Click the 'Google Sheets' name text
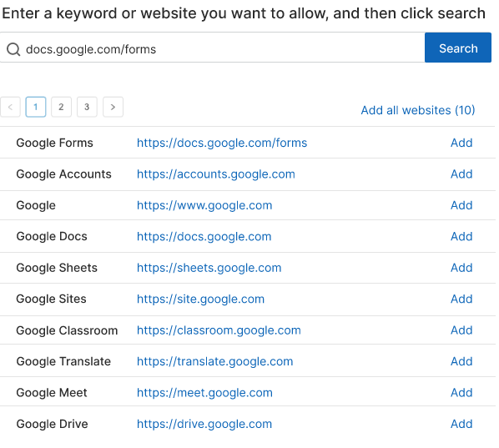 coord(57,268)
